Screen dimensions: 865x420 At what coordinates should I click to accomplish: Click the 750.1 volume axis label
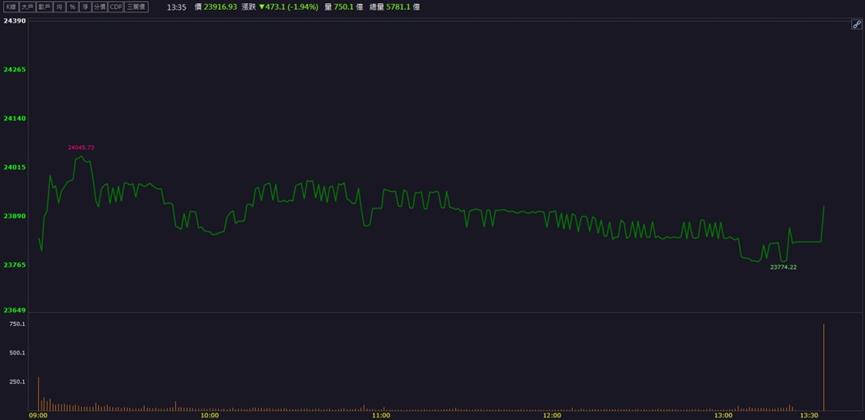click(17, 324)
